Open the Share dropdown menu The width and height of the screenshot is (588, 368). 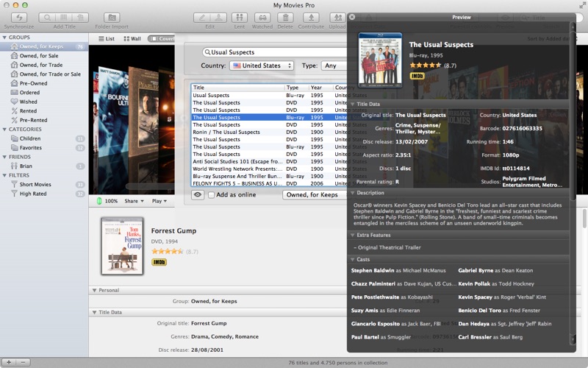coord(134,201)
